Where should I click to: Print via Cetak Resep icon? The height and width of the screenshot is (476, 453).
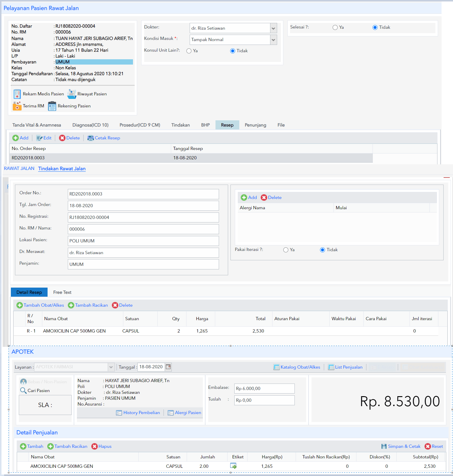click(91, 138)
